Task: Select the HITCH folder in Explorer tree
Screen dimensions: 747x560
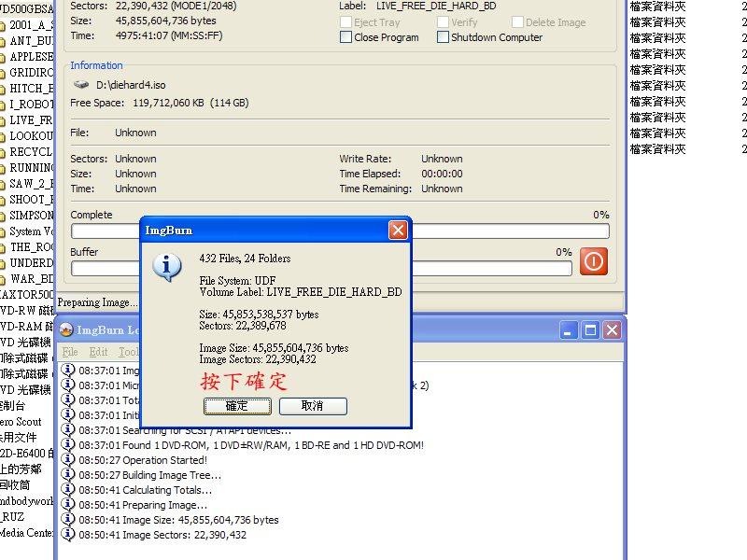Action: (32, 89)
